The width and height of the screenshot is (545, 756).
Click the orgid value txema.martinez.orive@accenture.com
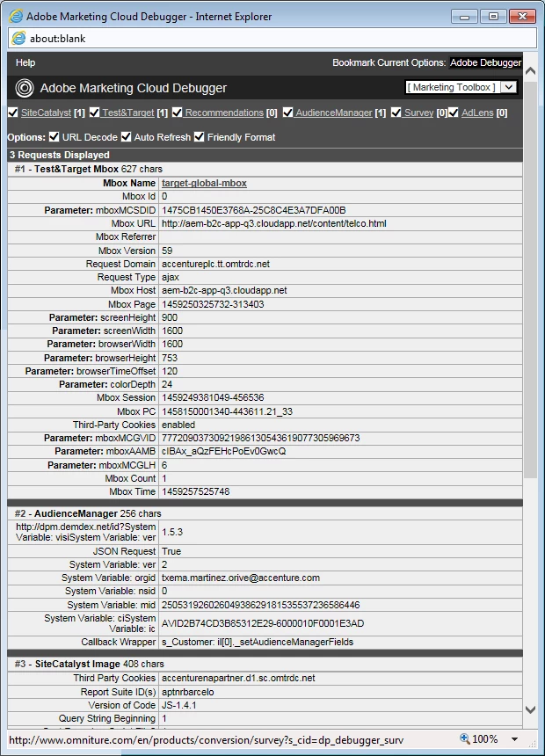pyautogui.click(x=241, y=578)
